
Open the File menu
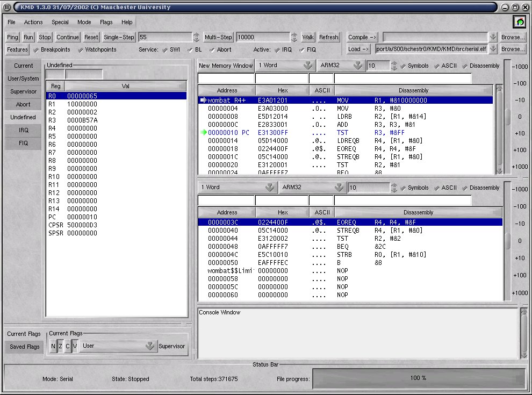click(11, 22)
